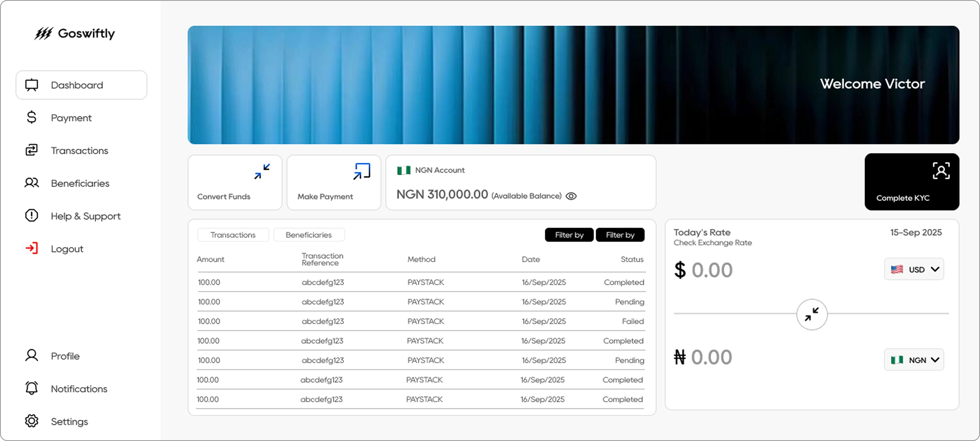Click the currency swap circle on the rate line
The image size is (980, 441).
point(812,314)
